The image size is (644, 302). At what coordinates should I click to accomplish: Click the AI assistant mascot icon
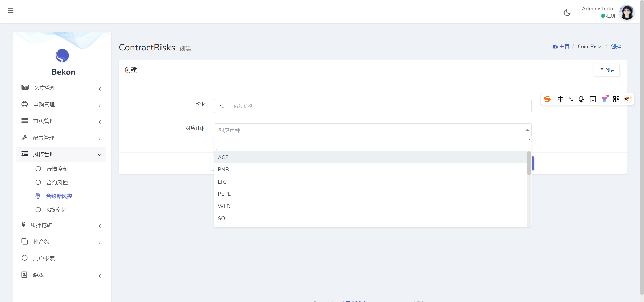coord(628,99)
